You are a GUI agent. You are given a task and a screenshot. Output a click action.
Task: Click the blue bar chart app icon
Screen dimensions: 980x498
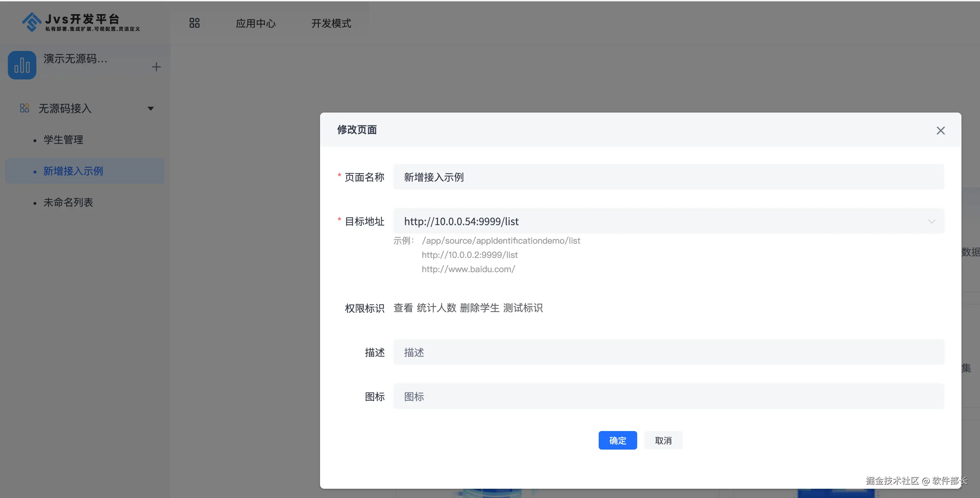(22, 65)
